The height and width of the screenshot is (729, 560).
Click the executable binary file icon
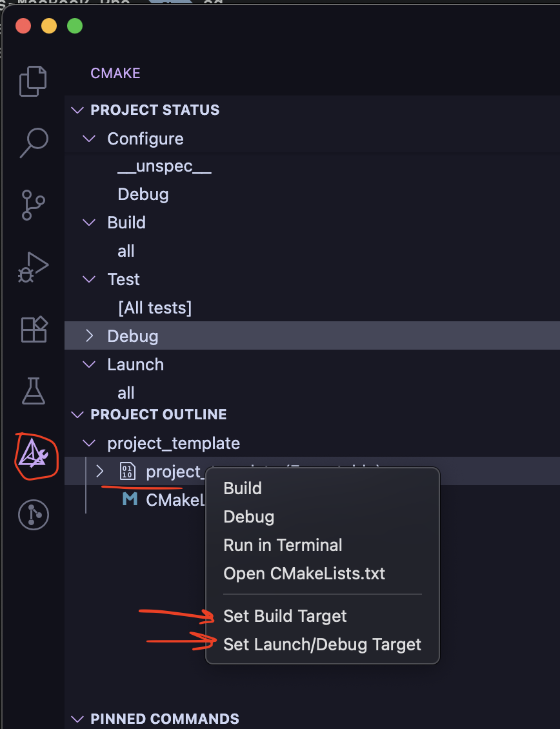128,472
